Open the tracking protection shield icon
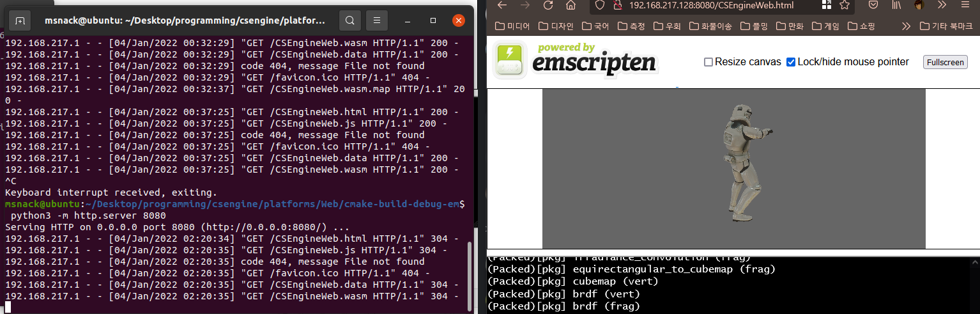Image resolution: width=980 pixels, height=314 pixels. tap(600, 5)
